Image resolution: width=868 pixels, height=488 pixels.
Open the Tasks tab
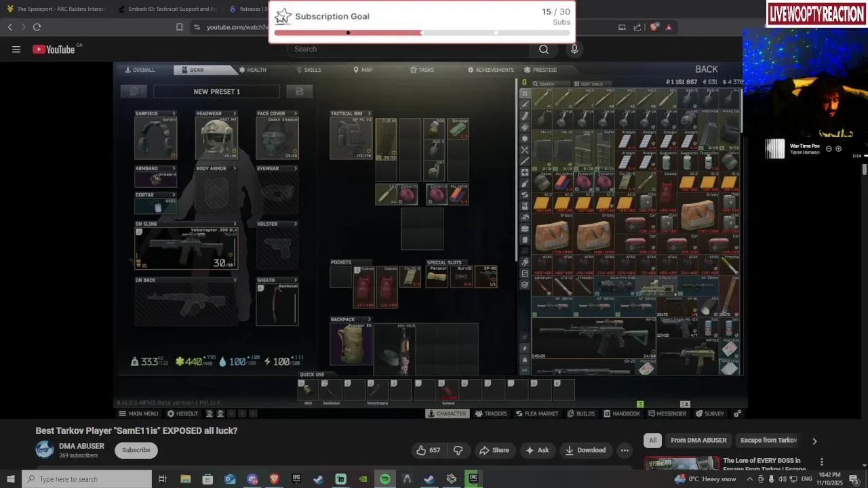[x=422, y=70]
